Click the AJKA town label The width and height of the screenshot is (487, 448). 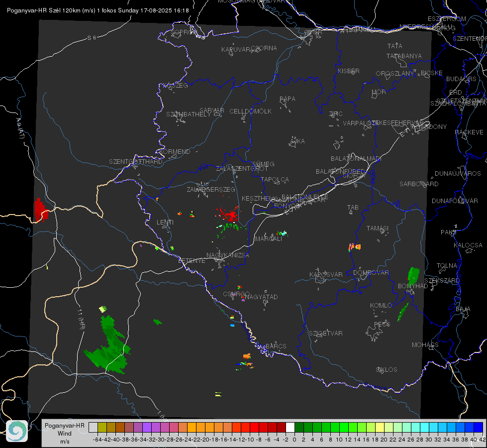297,141
